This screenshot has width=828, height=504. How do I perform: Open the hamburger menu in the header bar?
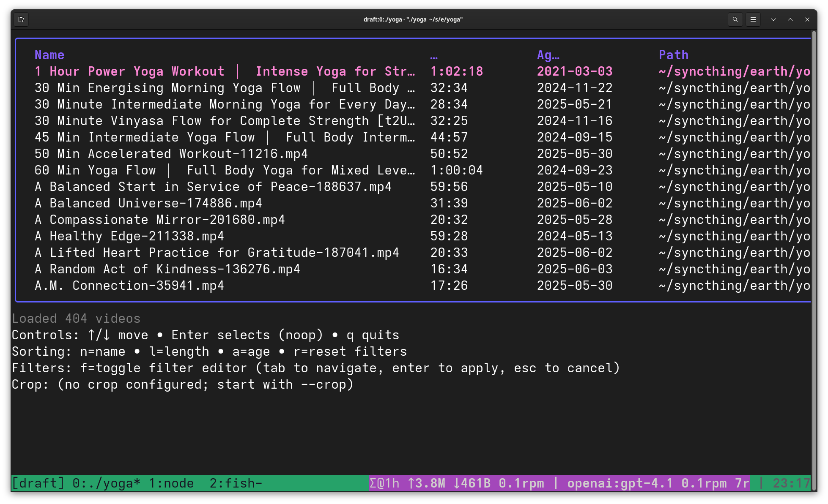coord(753,19)
